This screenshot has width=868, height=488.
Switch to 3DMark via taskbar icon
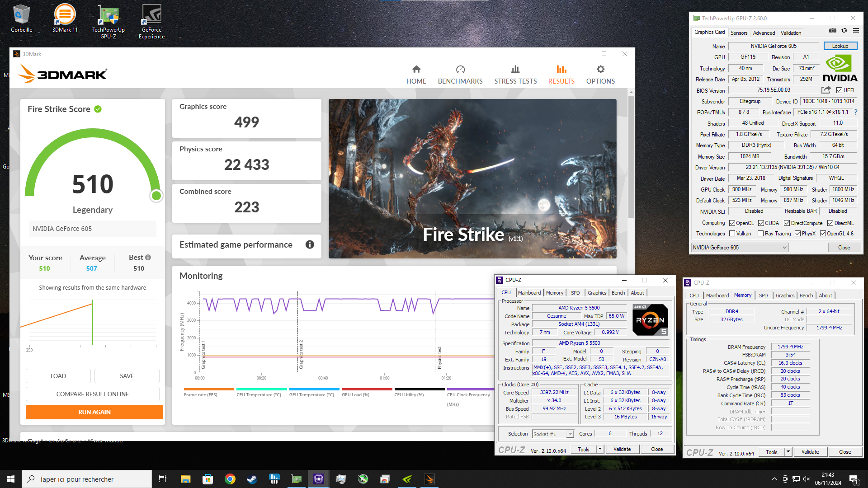point(429,479)
